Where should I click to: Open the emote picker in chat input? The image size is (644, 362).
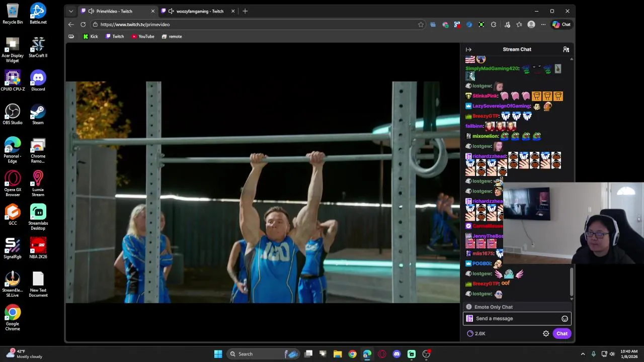pos(565,319)
